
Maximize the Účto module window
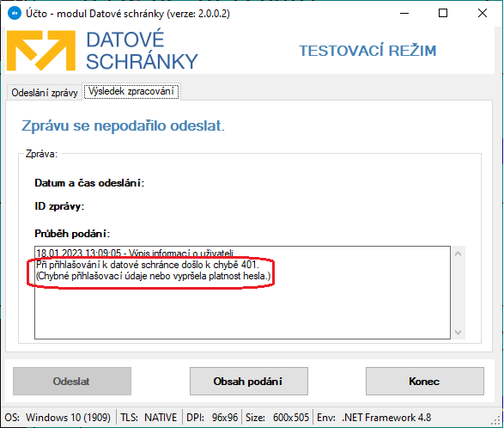[443, 13]
